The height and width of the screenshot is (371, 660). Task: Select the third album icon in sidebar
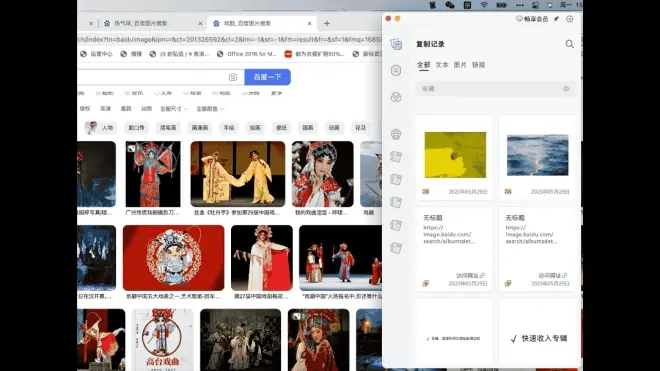pos(396,202)
